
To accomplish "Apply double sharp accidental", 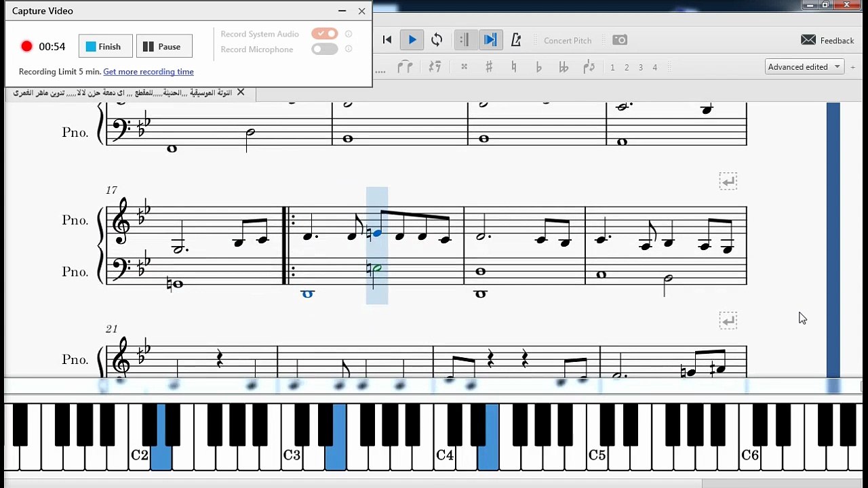I will point(465,67).
